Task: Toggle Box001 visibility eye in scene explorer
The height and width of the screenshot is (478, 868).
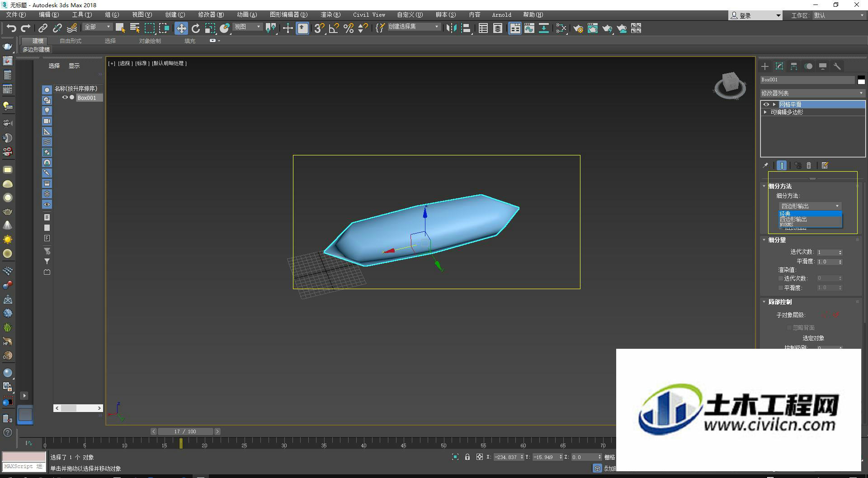Action: (x=65, y=97)
